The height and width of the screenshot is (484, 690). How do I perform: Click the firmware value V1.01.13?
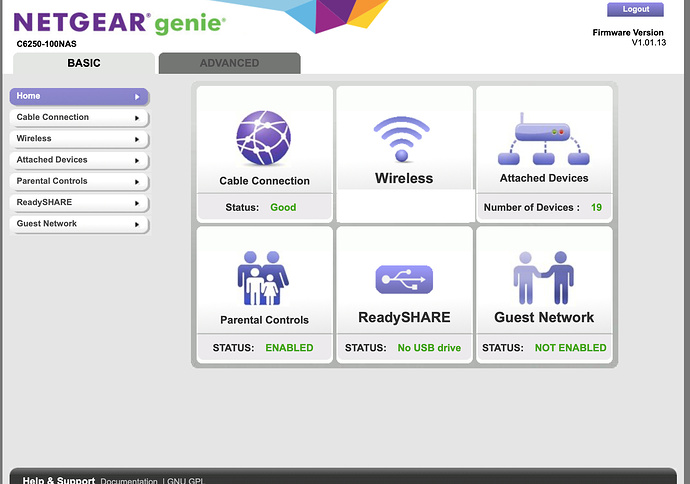click(649, 43)
